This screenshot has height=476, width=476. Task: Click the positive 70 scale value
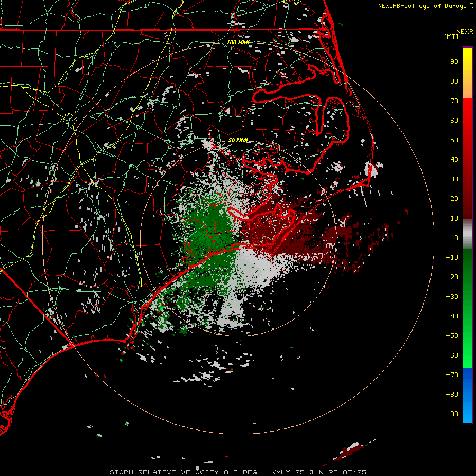[454, 101]
